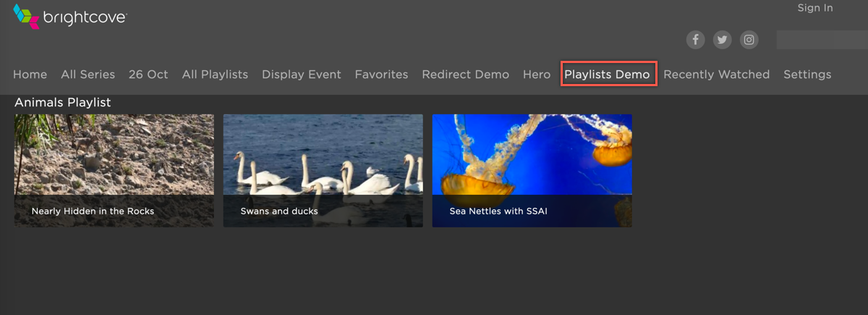Click the Twitter social icon

coord(722,40)
